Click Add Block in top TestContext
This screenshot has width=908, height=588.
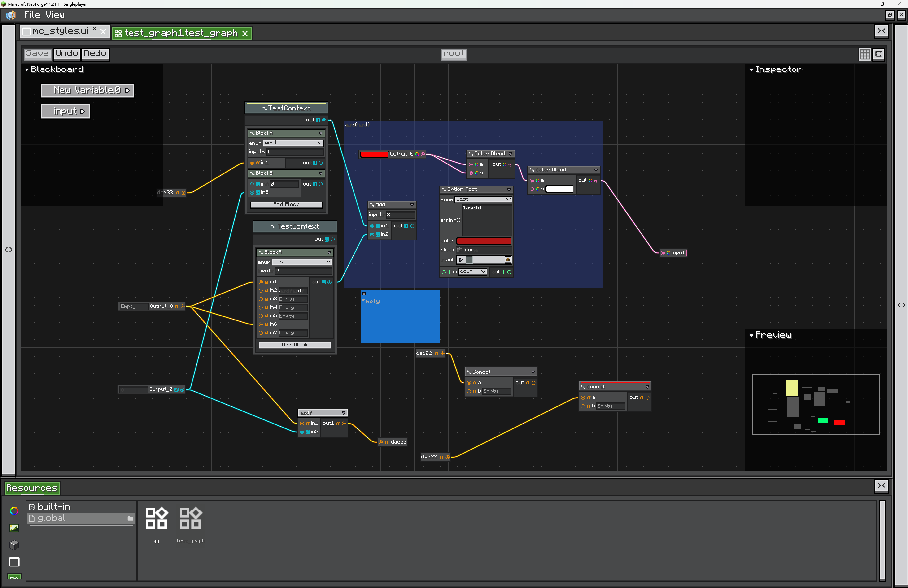tap(286, 205)
